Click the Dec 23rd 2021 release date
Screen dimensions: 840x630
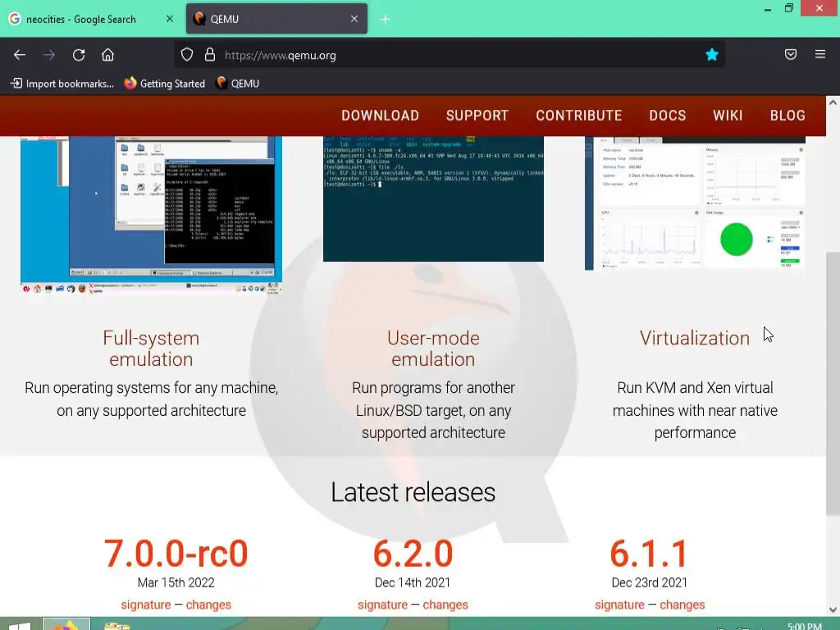tap(650, 582)
